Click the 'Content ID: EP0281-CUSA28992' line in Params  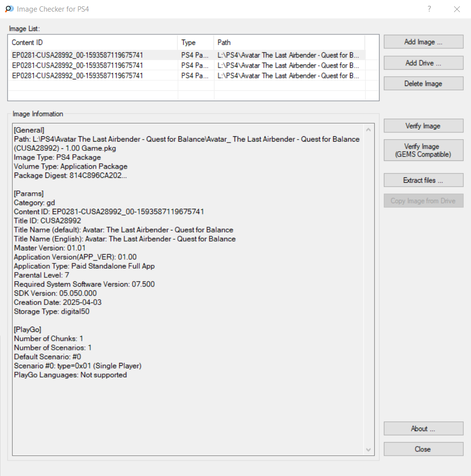click(109, 212)
